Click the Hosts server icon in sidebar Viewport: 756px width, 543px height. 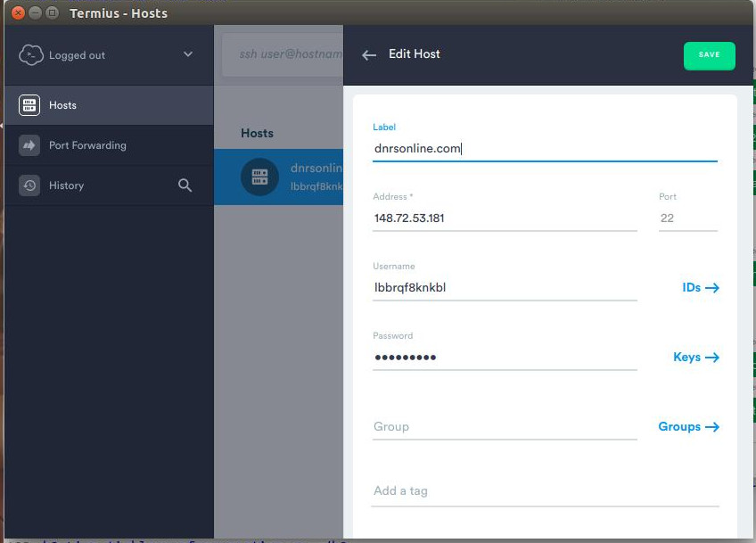[29, 105]
